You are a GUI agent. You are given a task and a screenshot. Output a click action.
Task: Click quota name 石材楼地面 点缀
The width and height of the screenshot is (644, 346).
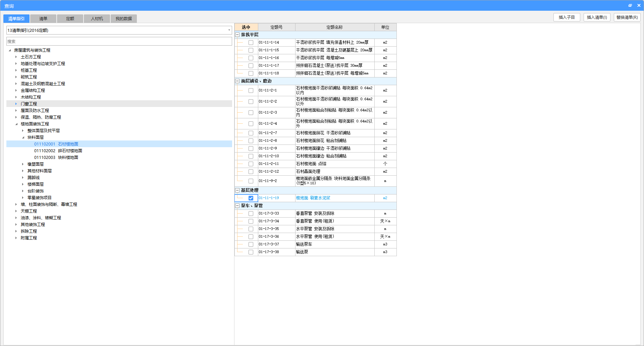pyautogui.click(x=311, y=164)
